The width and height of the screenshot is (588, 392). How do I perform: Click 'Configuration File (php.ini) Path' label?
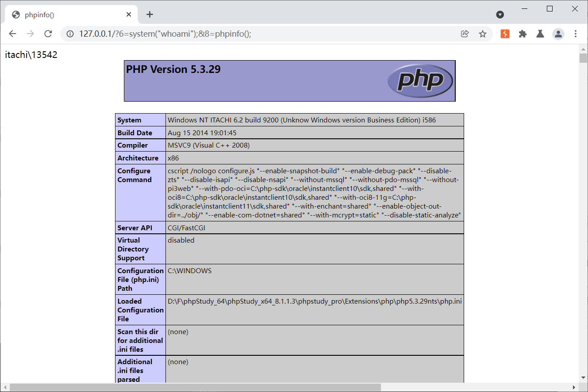point(140,279)
